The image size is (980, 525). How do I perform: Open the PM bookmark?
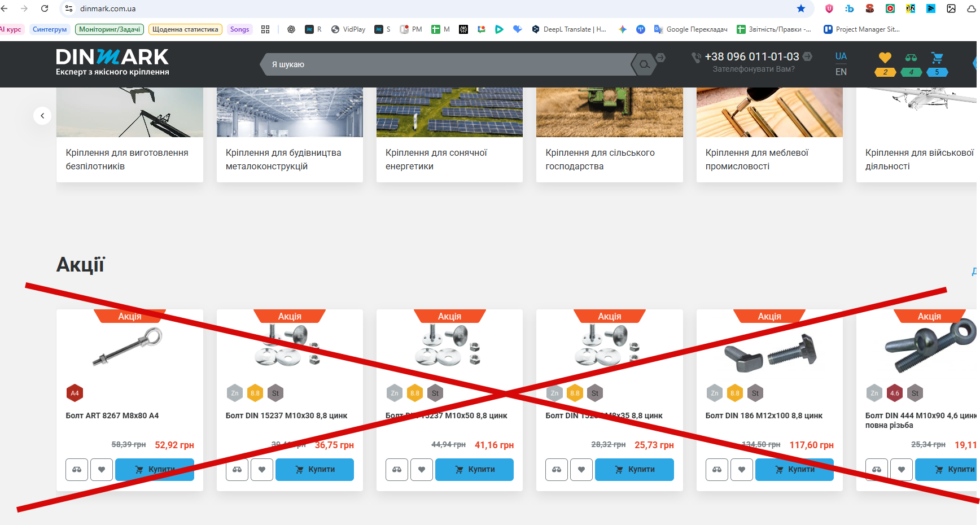(411, 29)
